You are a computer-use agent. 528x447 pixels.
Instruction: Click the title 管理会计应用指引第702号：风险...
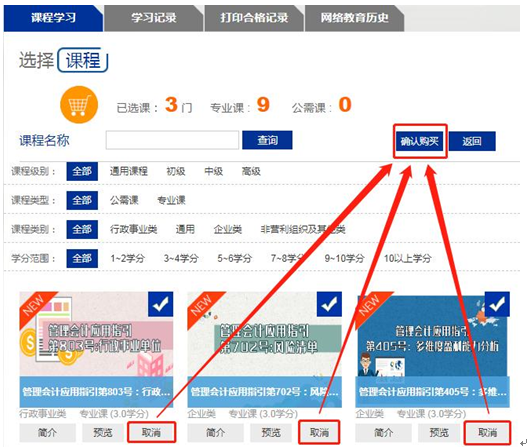click(x=265, y=392)
